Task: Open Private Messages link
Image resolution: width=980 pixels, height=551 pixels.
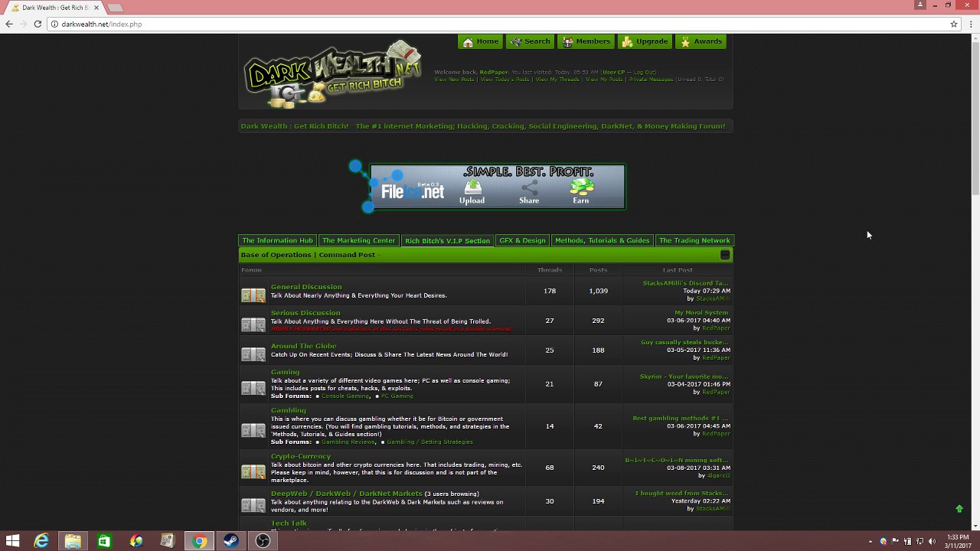Action: (651, 80)
